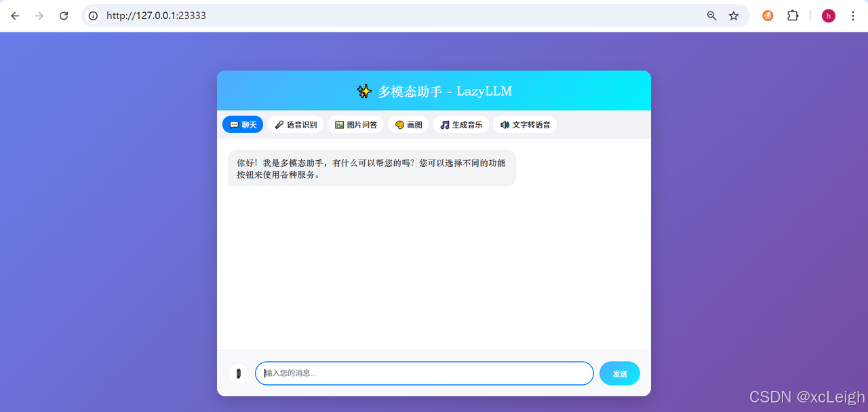Screen dimensions: 868x412
Task: Switch to the 文字转语音 tab
Action: click(x=525, y=125)
